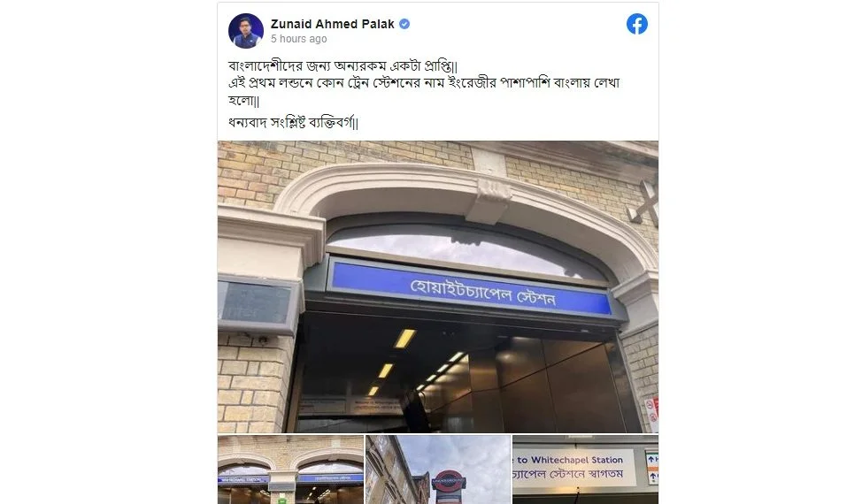
Task: Click the cross-shaped wall anchor in photo
Action: (x=646, y=202)
